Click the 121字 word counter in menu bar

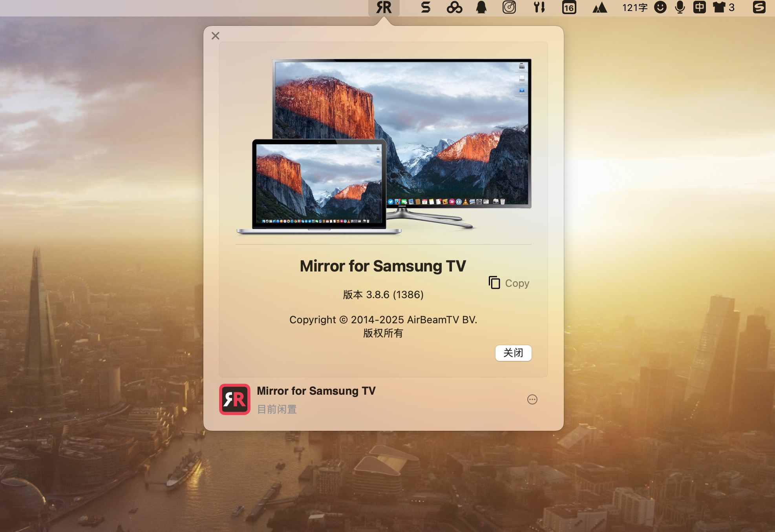coord(635,7)
